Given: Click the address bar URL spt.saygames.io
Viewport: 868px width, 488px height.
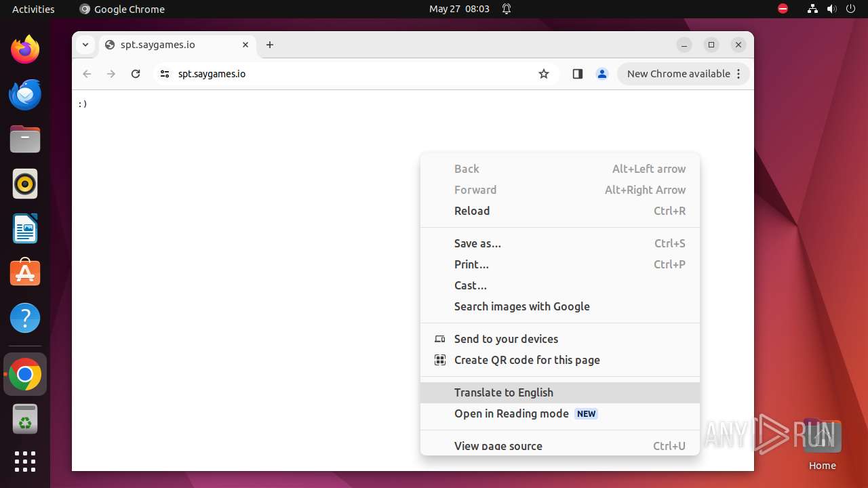Looking at the screenshot, I should pos(212,74).
